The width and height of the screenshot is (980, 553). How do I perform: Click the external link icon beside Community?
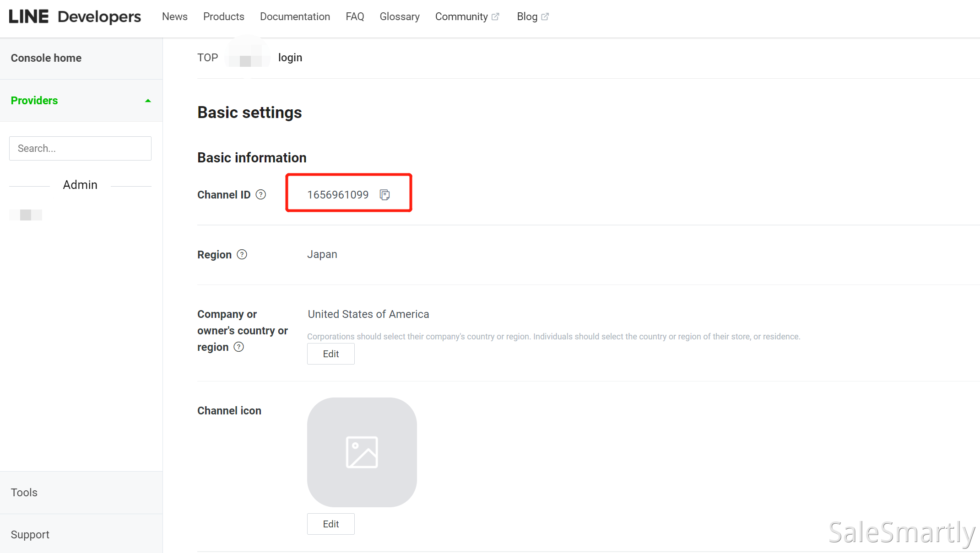point(495,16)
